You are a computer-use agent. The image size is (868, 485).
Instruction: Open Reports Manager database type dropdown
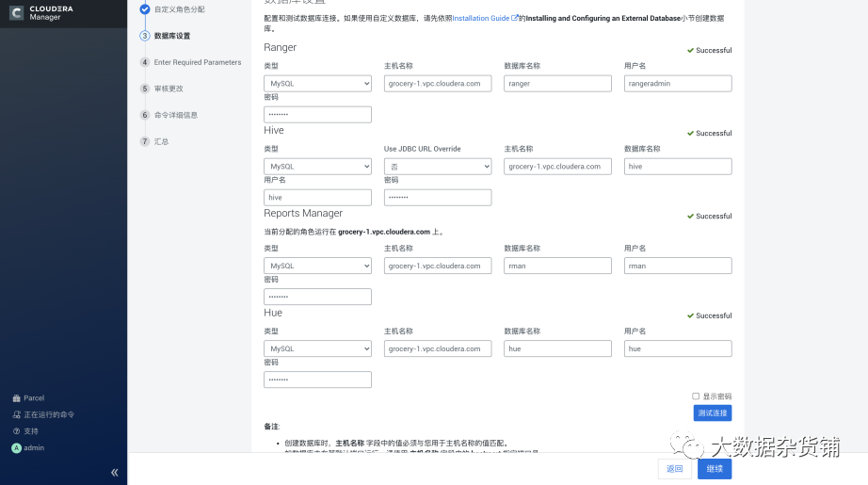pyautogui.click(x=318, y=266)
